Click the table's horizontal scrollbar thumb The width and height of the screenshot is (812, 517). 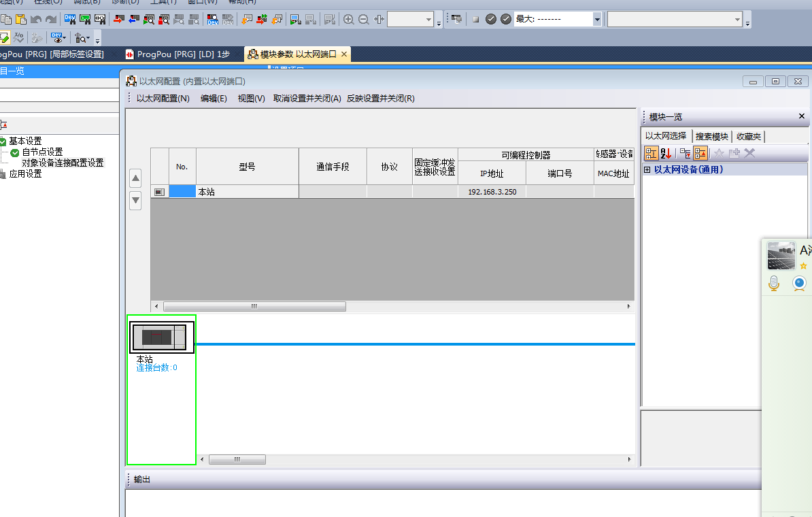point(254,307)
